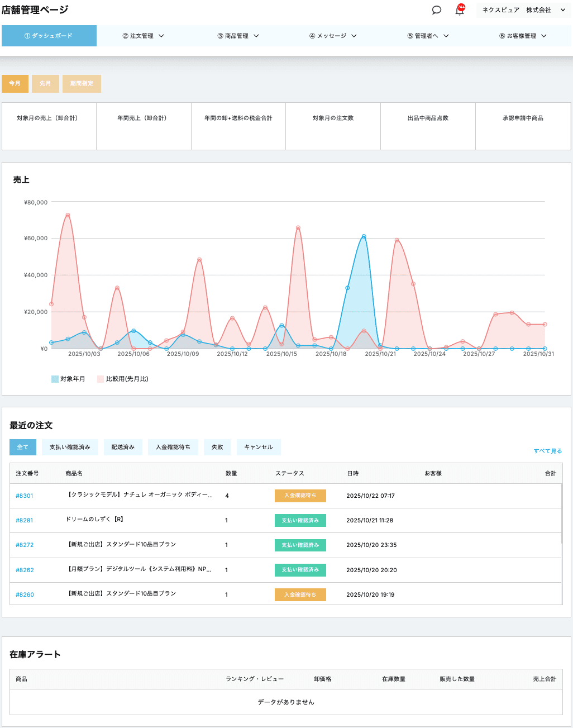
Task: Toggle the 対象年月 legend swatch
Action: (x=55, y=379)
